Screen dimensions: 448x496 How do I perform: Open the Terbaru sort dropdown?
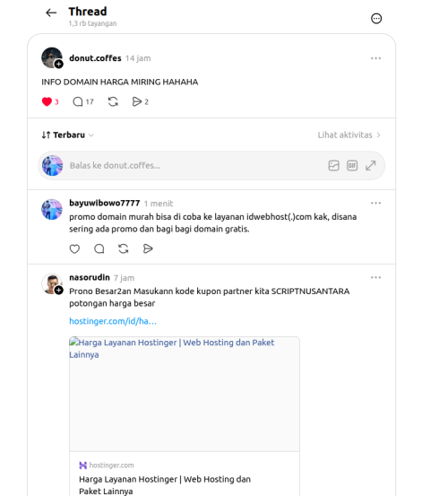pyautogui.click(x=67, y=135)
